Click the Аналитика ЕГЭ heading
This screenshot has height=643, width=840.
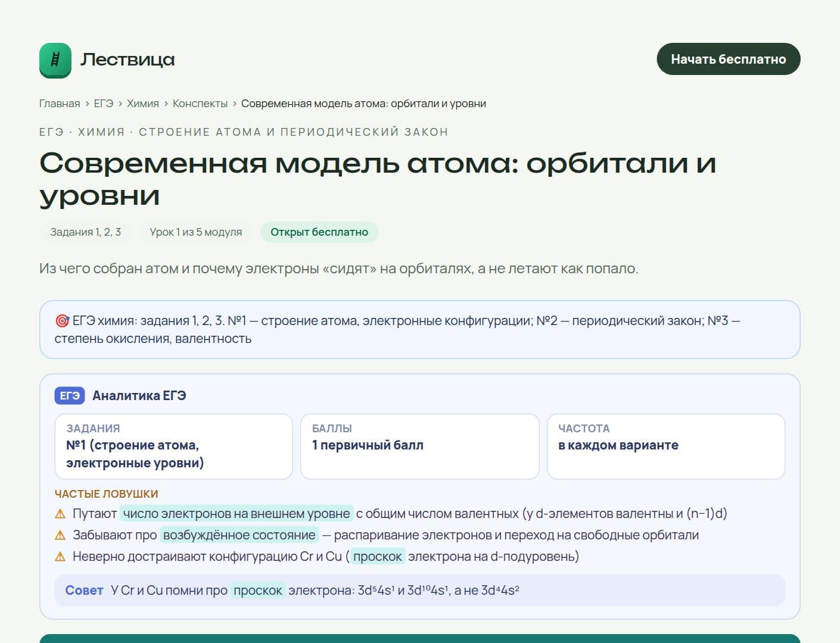(139, 396)
